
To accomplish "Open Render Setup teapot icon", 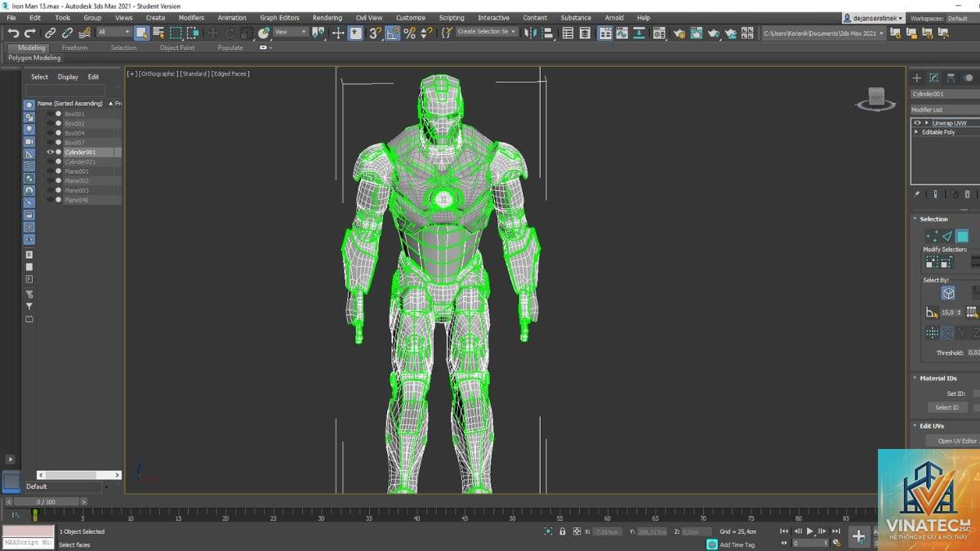I will click(x=679, y=33).
